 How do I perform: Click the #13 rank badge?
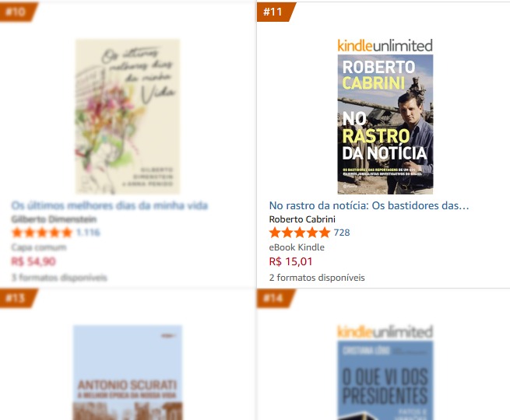(18, 298)
